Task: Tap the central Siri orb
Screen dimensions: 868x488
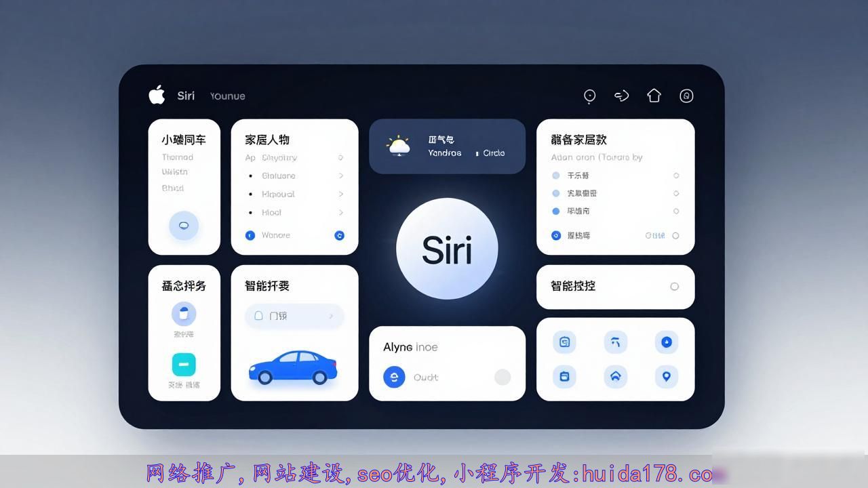Action: click(447, 249)
